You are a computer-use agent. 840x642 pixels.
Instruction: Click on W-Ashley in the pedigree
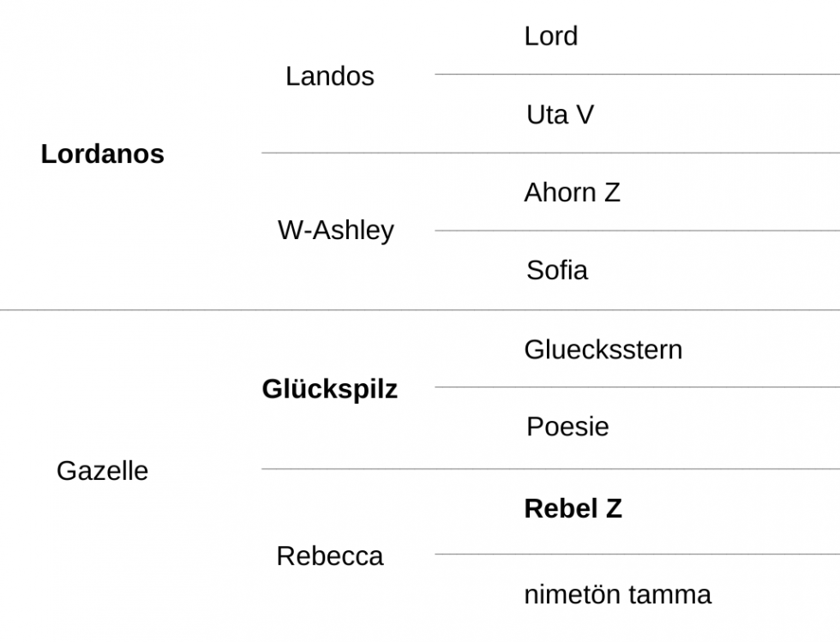click(x=336, y=231)
